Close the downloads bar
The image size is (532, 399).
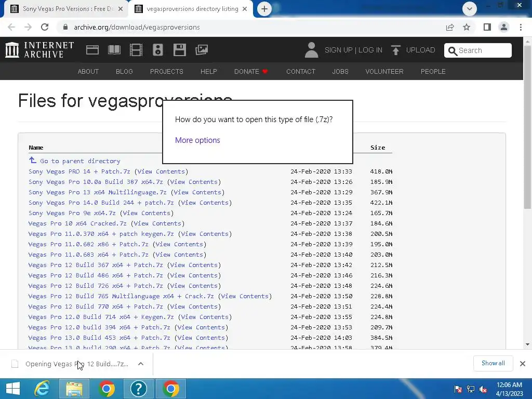tap(523, 364)
